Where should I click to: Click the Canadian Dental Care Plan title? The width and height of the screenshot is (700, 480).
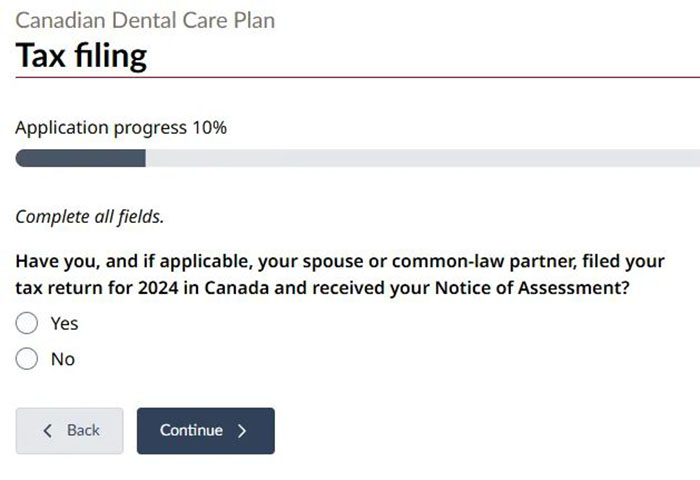pyautogui.click(x=145, y=20)
